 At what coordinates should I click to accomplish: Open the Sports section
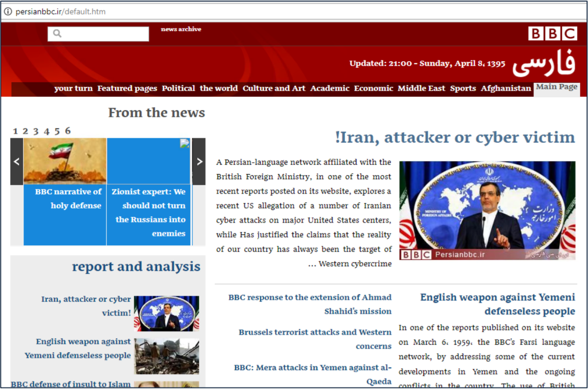[x=463, y=88]
